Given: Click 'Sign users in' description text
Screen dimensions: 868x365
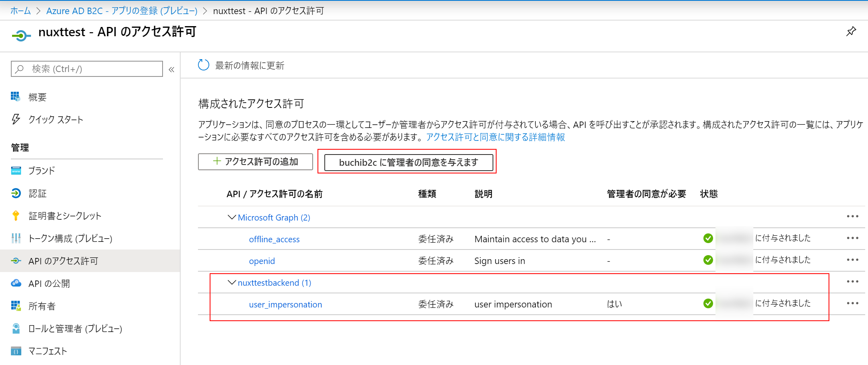Looking at the screenshot, I should [x=500, y=261].
